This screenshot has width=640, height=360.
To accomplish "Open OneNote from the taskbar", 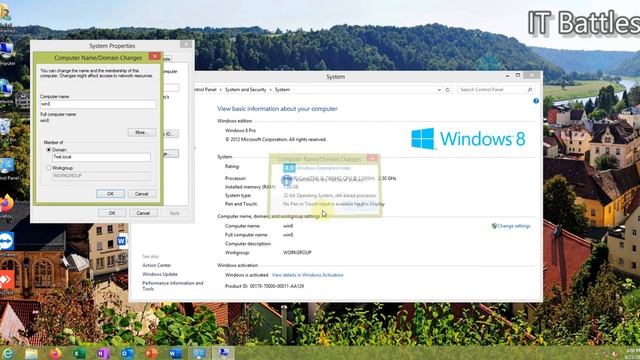I will click(x=103, y=353).
